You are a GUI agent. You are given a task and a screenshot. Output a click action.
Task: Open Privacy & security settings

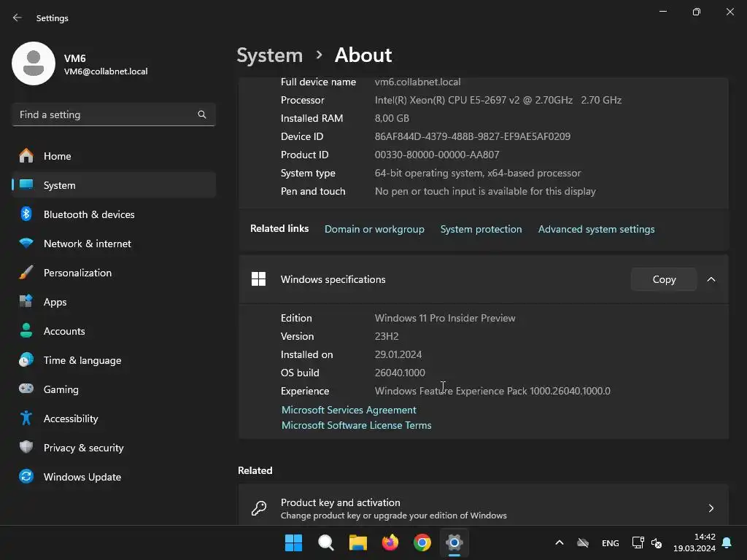point(113,448)
